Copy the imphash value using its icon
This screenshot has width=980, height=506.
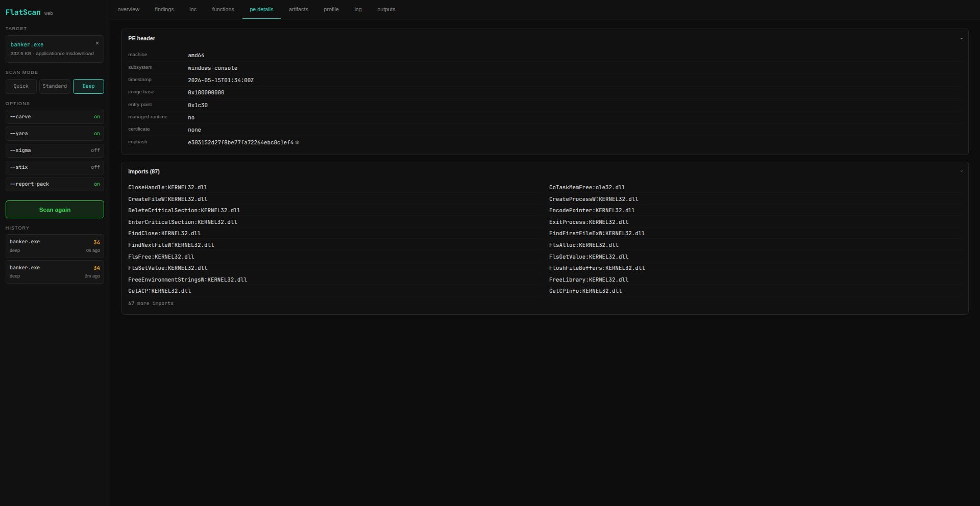(297, 143)
